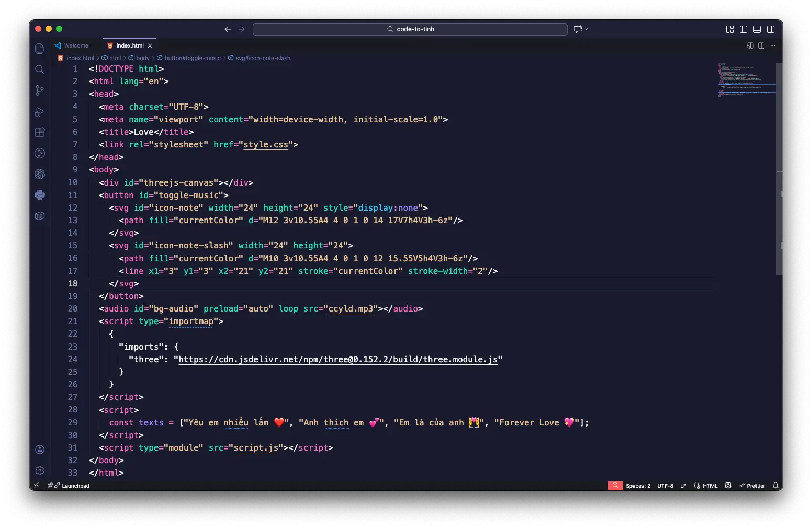Click the Prettier status bar button
The image size is (812, 529).
click(752, 486)
